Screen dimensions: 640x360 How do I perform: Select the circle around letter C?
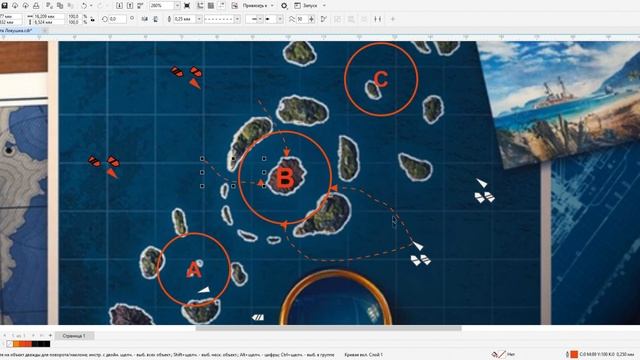[381, 79]
